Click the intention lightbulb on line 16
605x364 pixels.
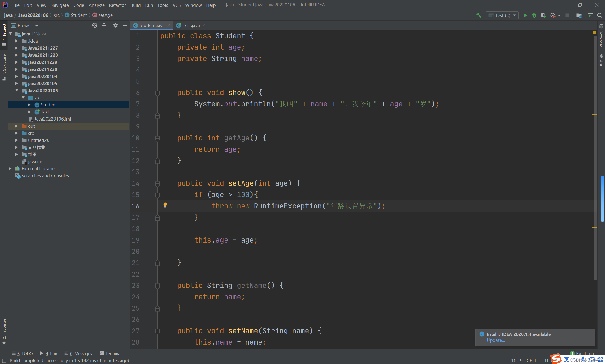click(165, 205)
